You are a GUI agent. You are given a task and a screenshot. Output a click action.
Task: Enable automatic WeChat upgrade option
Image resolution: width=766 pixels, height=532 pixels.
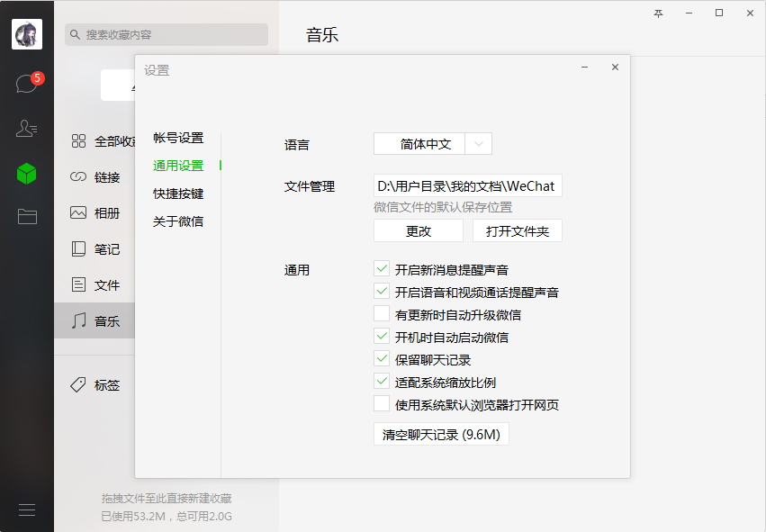click(x=380, y=313)
